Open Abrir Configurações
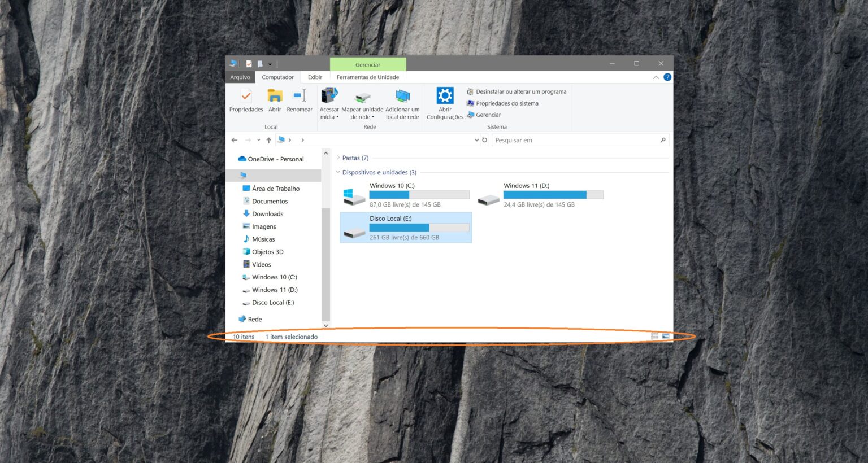 (445, 103)
